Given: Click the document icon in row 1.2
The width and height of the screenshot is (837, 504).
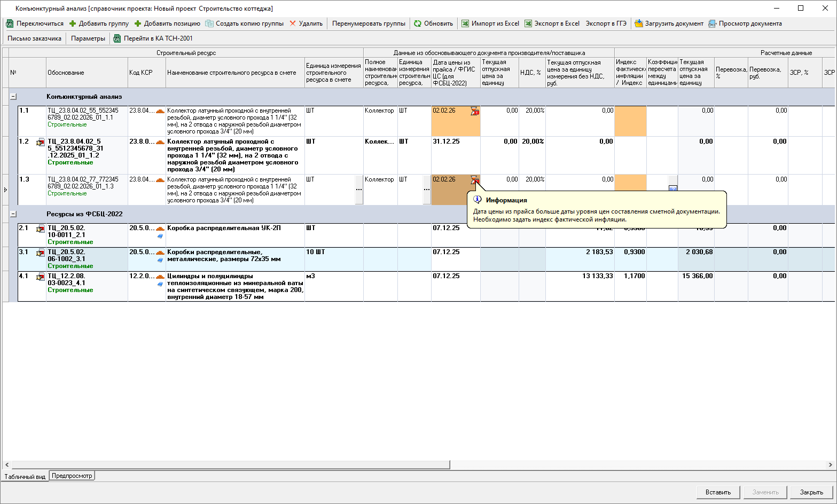Looking at the screenshot, I should [x=41, y=143].
